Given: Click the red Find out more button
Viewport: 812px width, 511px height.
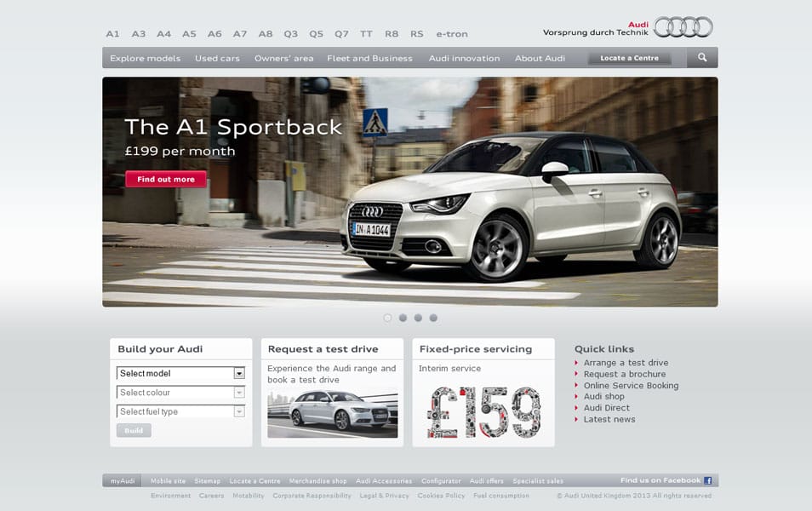Looking at the screenshot, I should point(166,180).
